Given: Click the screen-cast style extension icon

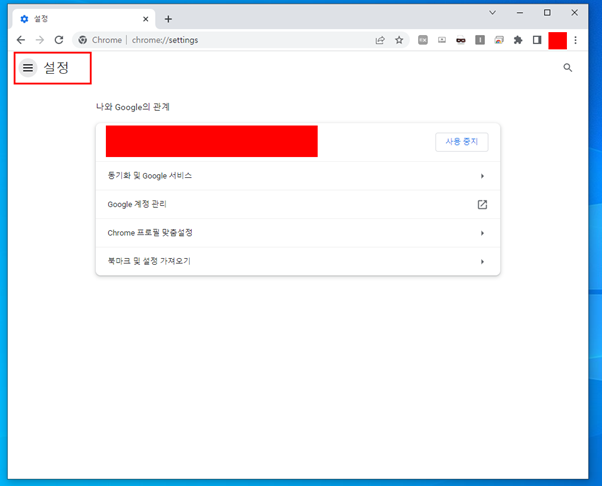Looking at the screenshot, I should point(442,40).
